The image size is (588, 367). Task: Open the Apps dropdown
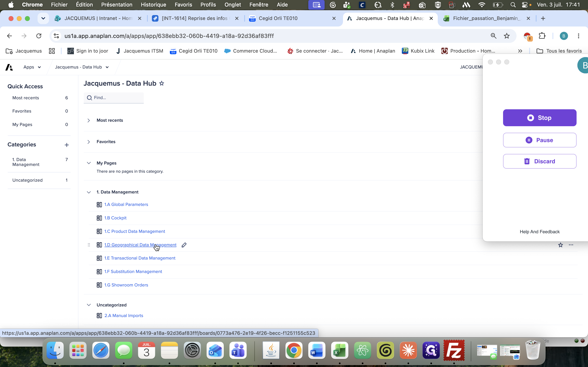tap(32, 67)
